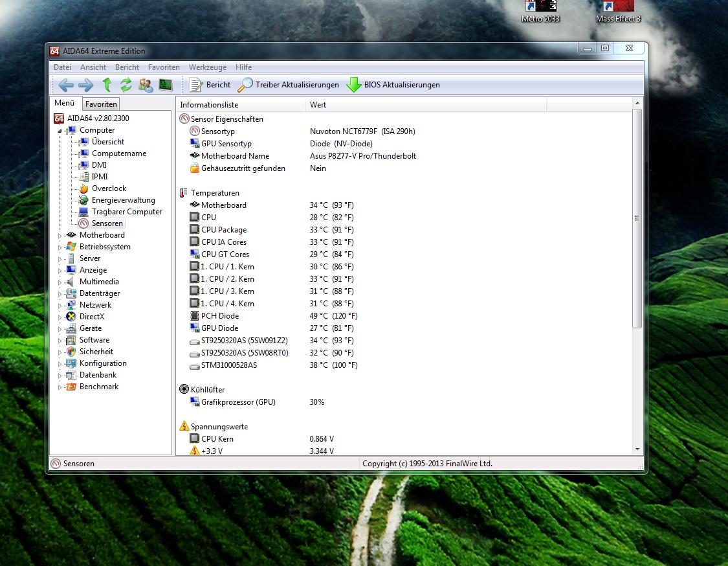Open the Werkzeuge menu
The image size is (728, 566).
point(207,67)
